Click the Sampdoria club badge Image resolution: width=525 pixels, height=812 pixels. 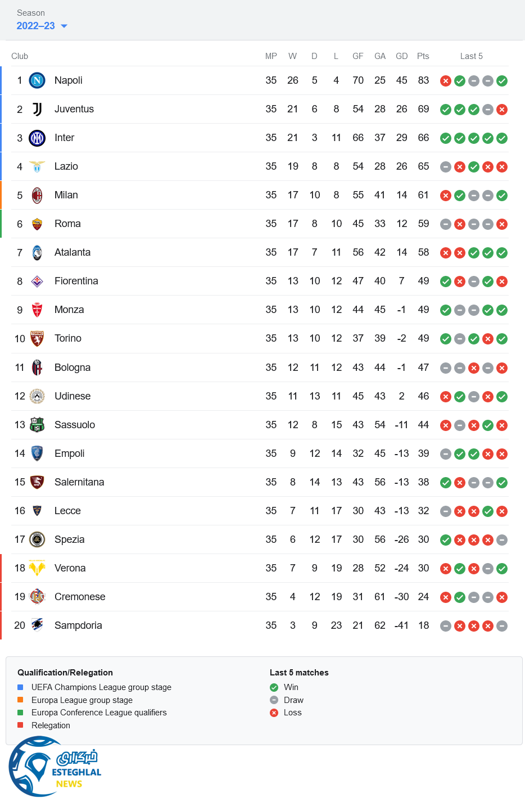click(x=37, y=625)
